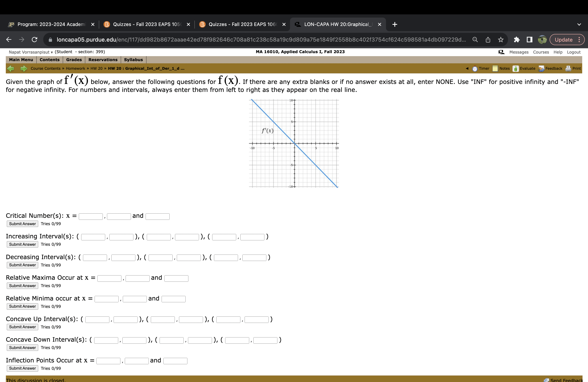Open the Syllabus menu item

click(x=133, y=60)
